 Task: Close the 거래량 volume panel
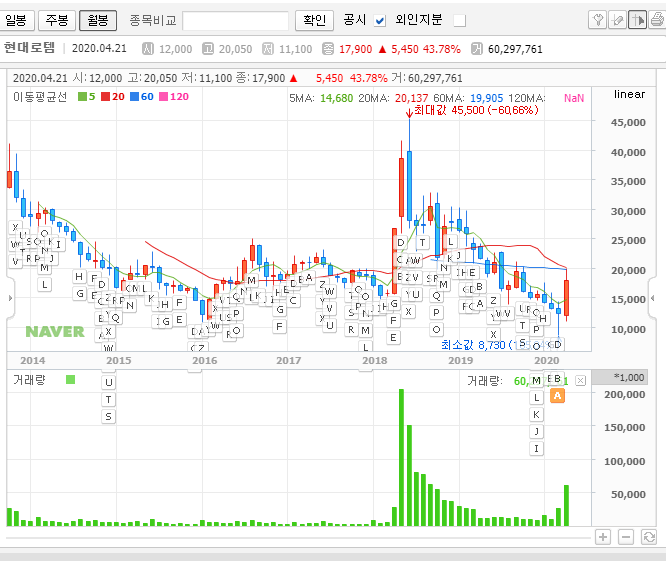coord(580,381)
